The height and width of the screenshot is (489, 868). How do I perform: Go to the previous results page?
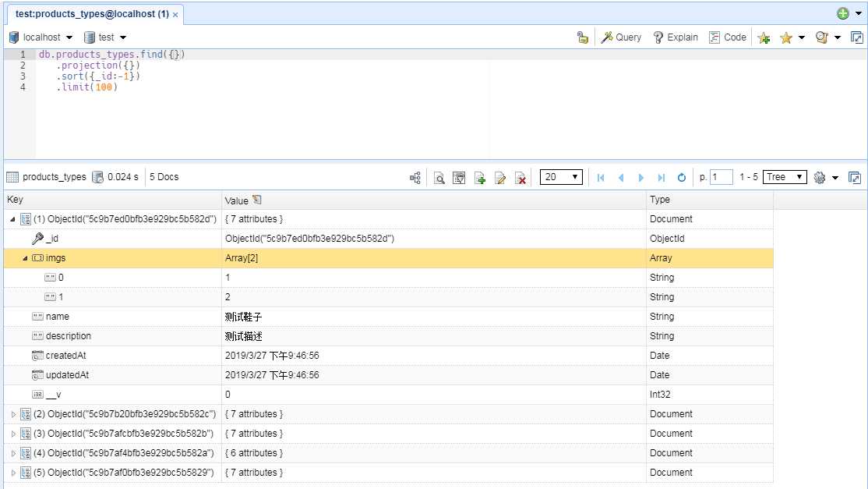(621, 178)
